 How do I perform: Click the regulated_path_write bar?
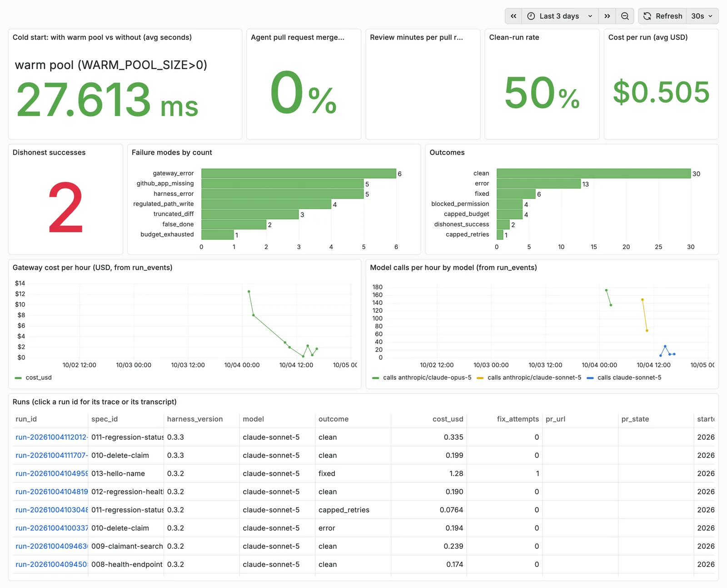click(x=266, y=204)
